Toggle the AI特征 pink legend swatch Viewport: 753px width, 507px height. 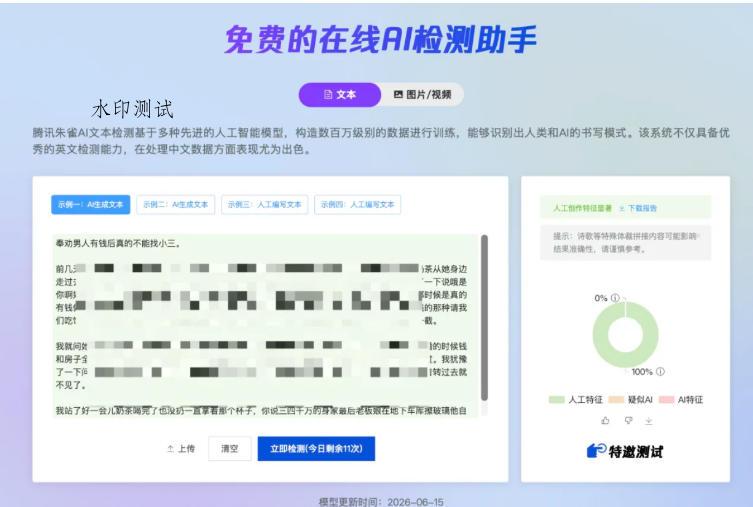(x=666, y=399)
